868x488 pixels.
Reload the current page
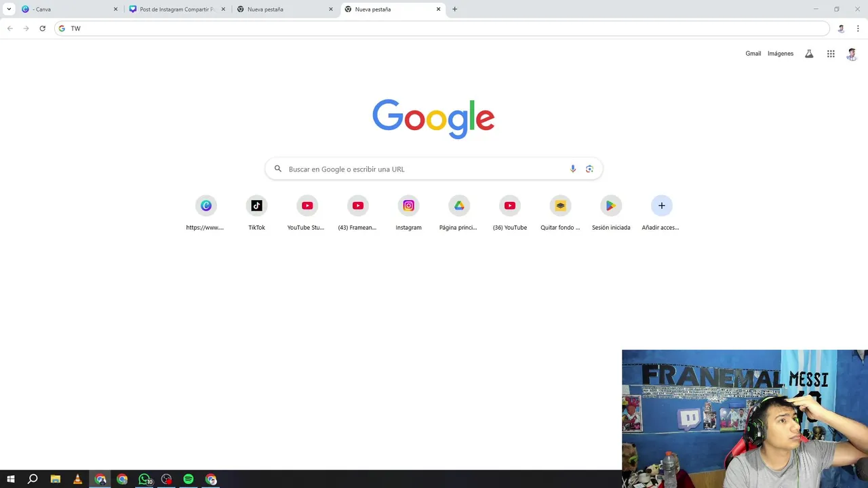point(42,28)
